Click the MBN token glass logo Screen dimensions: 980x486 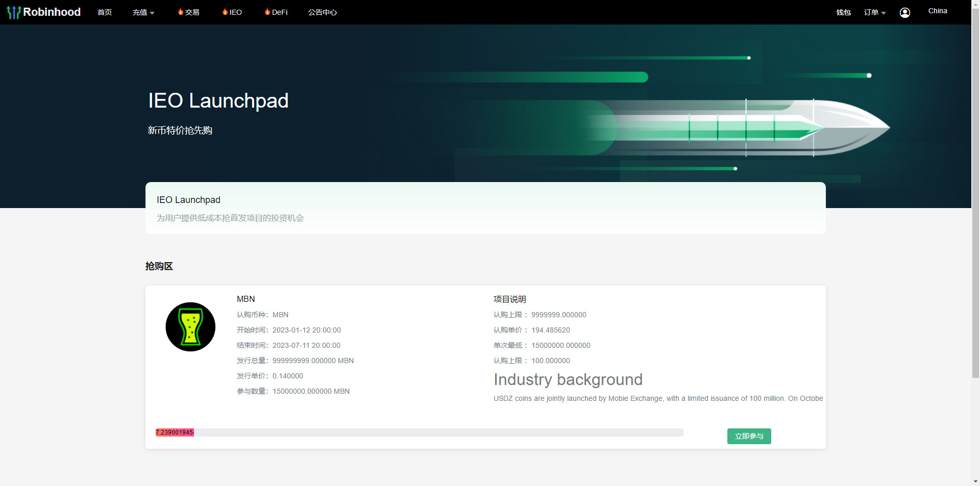[190, 327]
